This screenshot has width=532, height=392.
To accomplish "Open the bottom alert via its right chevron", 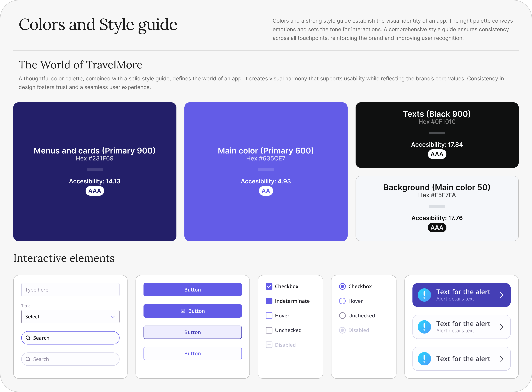I will [x=501, y=359].
